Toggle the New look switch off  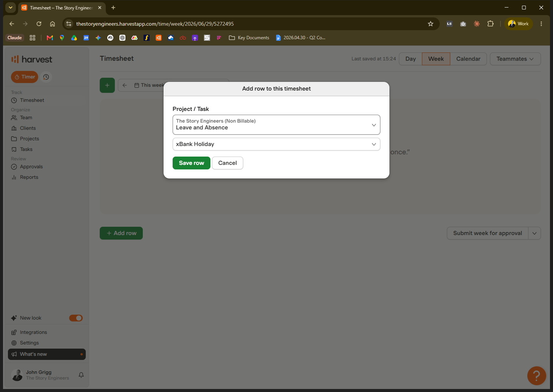76,318
